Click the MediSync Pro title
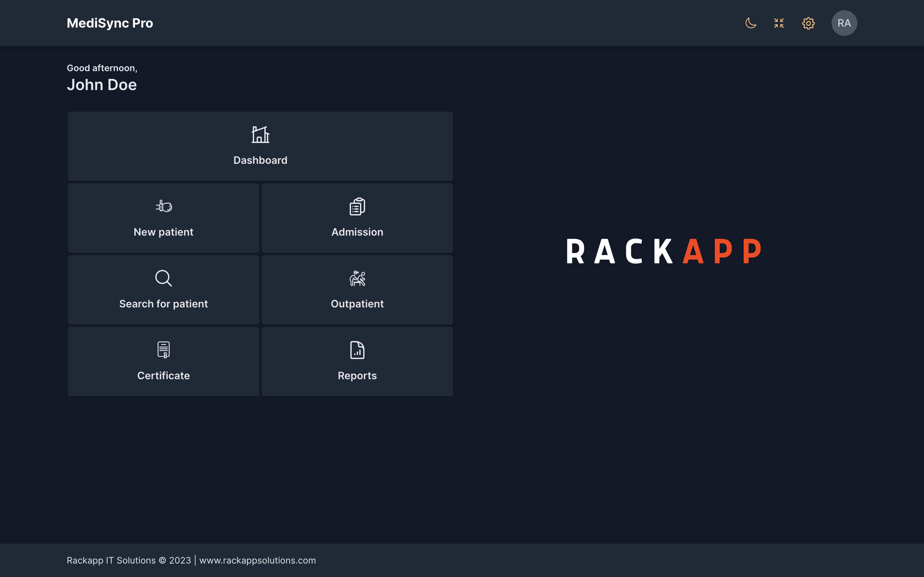Screen dimensions: 924x577 [x=110, y=23]
